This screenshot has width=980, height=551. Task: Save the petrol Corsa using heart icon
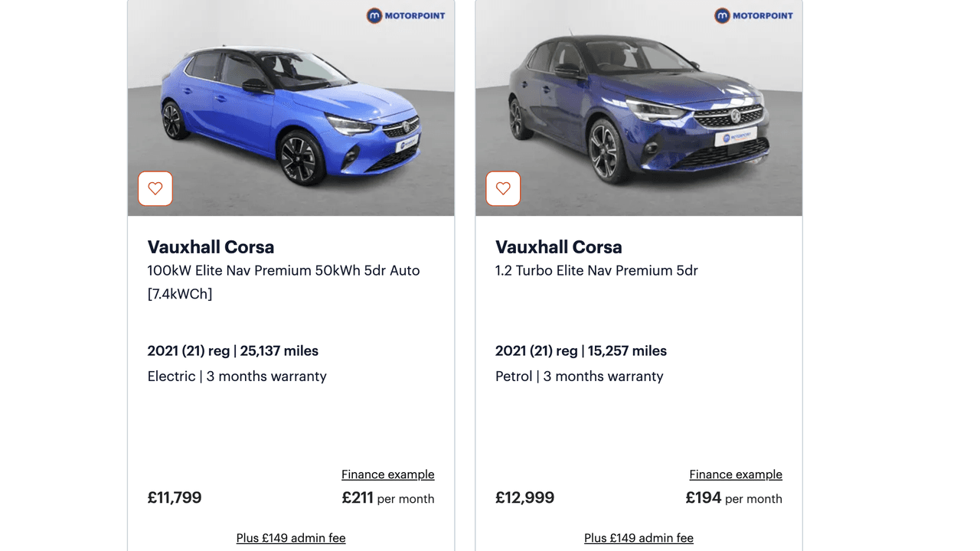503,188
